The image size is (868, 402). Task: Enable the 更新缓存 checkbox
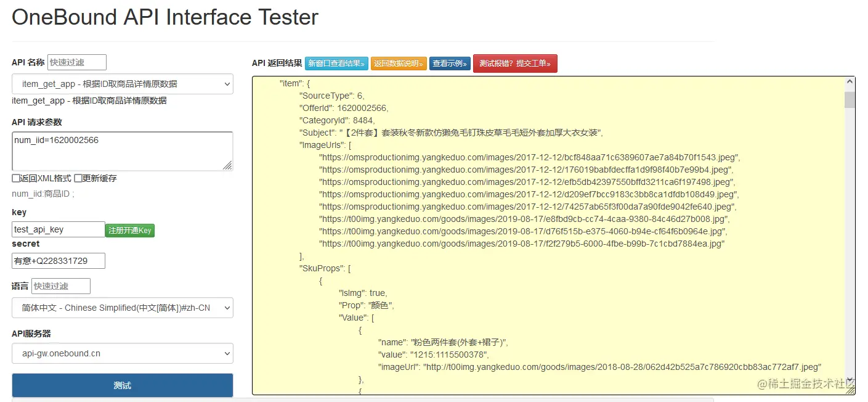(x=78, y=178)
